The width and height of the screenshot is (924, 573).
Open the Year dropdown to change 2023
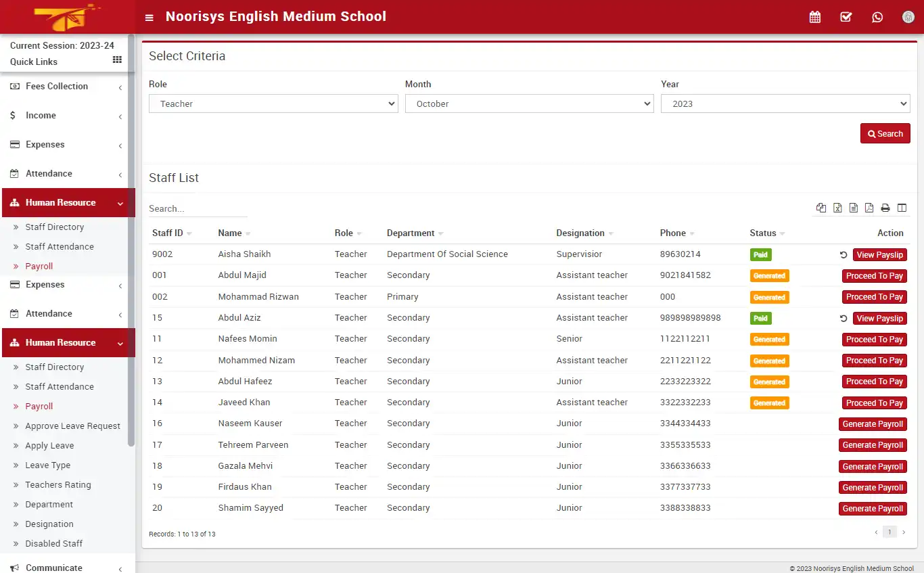tap(785, 104)
